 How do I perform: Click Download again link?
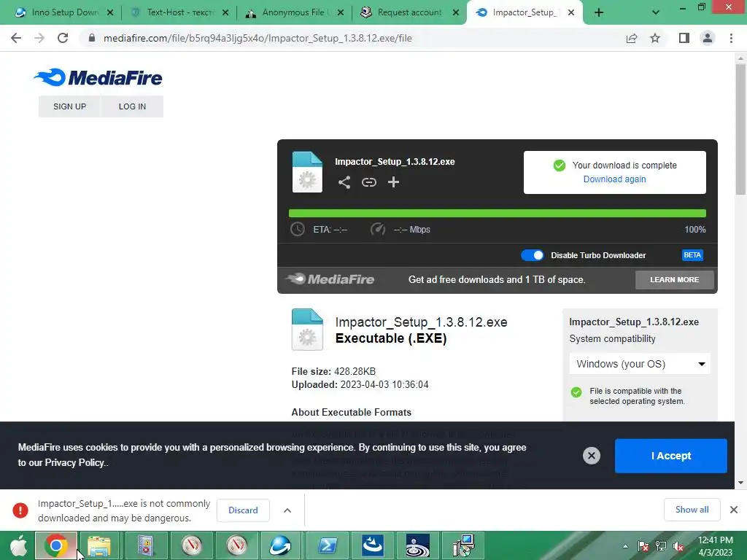[614, 179]
